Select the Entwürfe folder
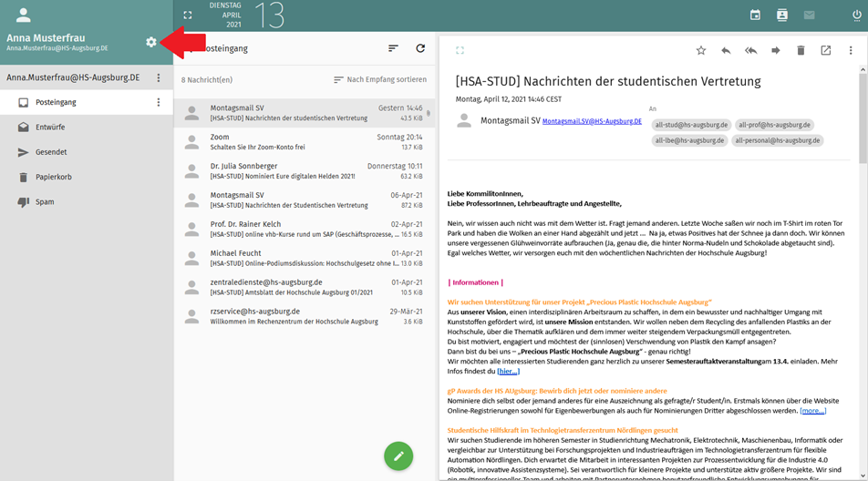The image size is (868, 481). click(x=51, y=128)
